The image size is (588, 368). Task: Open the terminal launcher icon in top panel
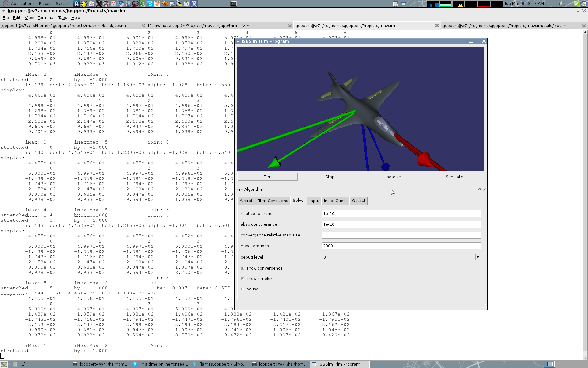tap(234, 4)
